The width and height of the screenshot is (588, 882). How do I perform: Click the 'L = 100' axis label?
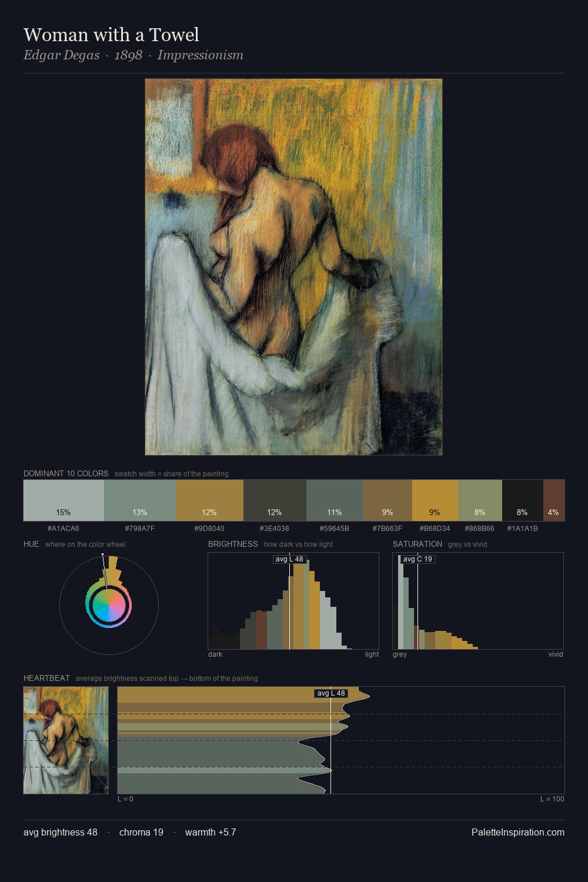click(552, 799)
